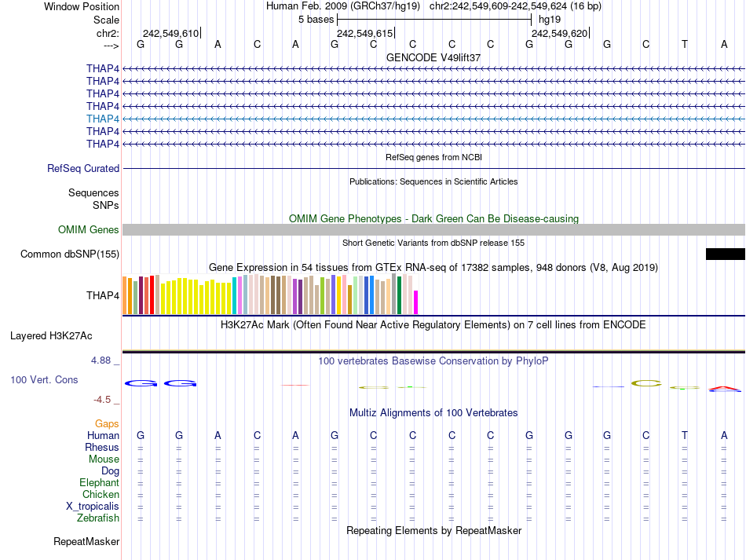Click the 242,549,615 ruler position

point(365,33)
